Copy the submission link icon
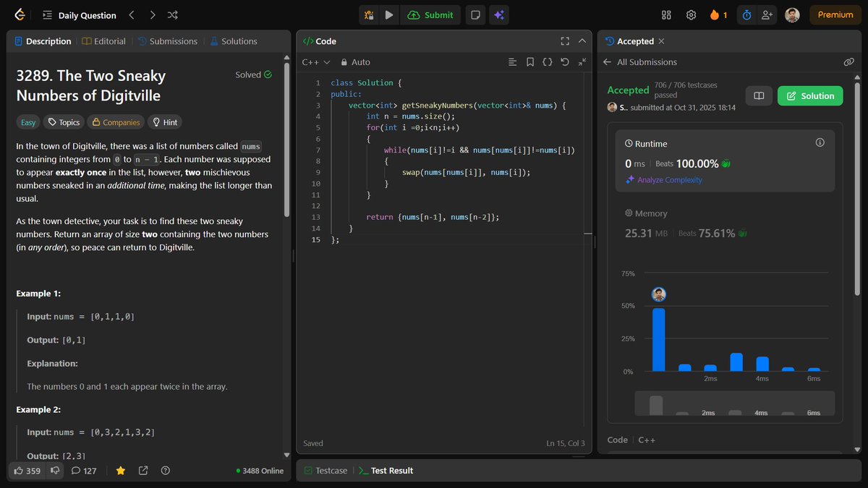868x488 pixels. pos(849,62)
